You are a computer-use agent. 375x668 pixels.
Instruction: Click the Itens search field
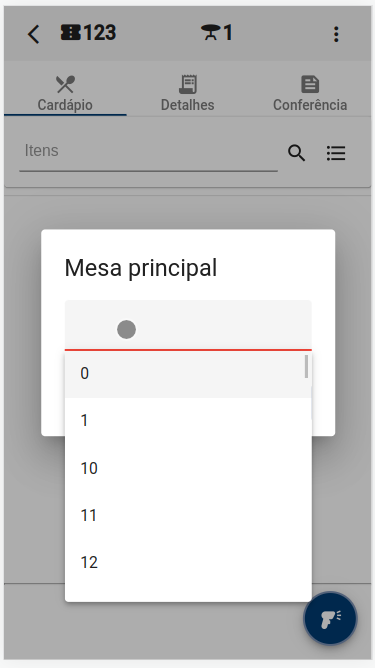148,153
